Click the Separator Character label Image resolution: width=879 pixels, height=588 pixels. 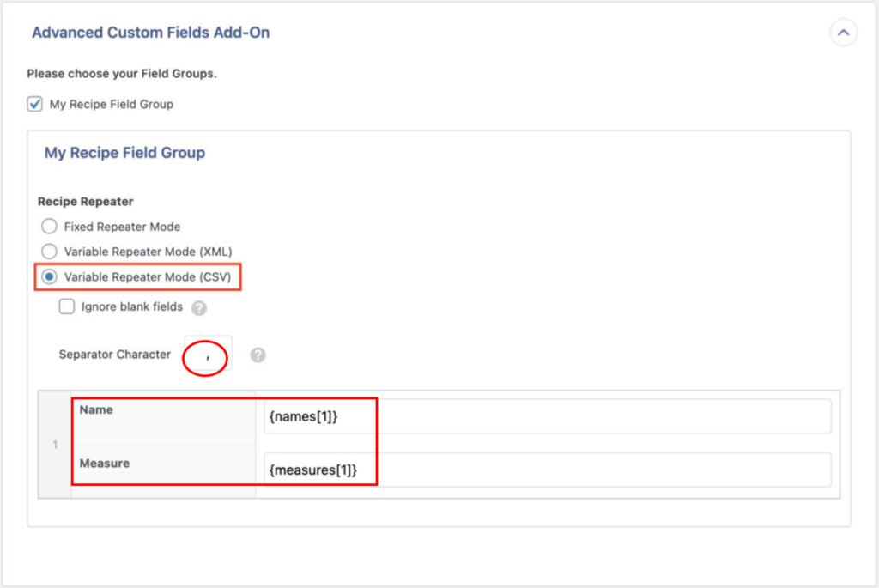pos(114,355)
